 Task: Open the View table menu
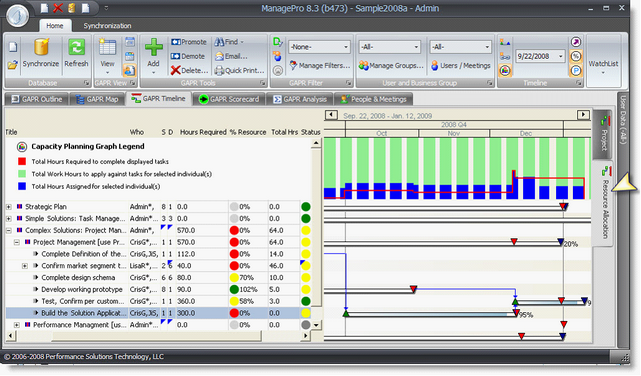(x=108, y=56)
